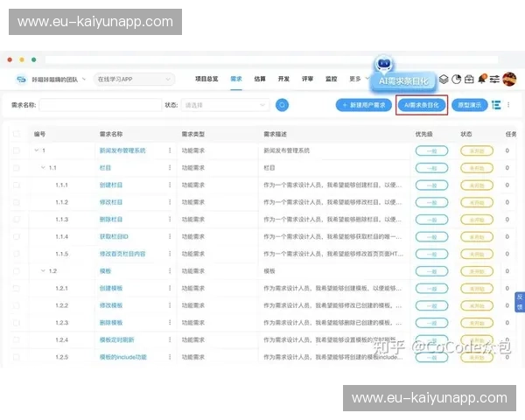This screenshot has height=420, width=525.
Task: Click the AI需求条目化 tooltip bubble
Action: (403, 81)
